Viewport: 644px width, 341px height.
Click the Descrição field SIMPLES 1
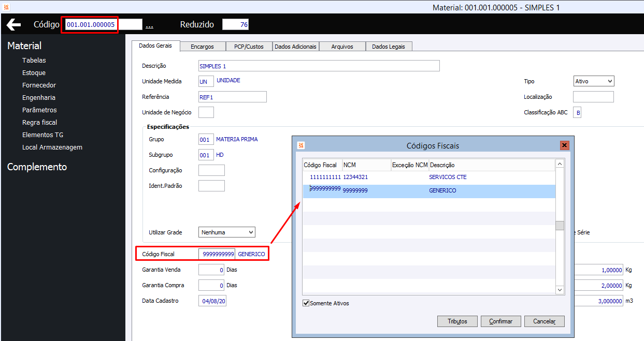pyautogui.click(x=319, y=66)
